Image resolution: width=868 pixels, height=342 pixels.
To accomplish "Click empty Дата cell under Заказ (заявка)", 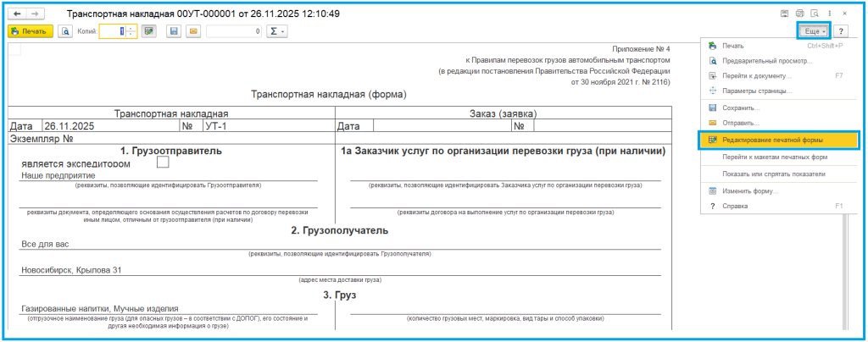I will click(x=442, y=126).
